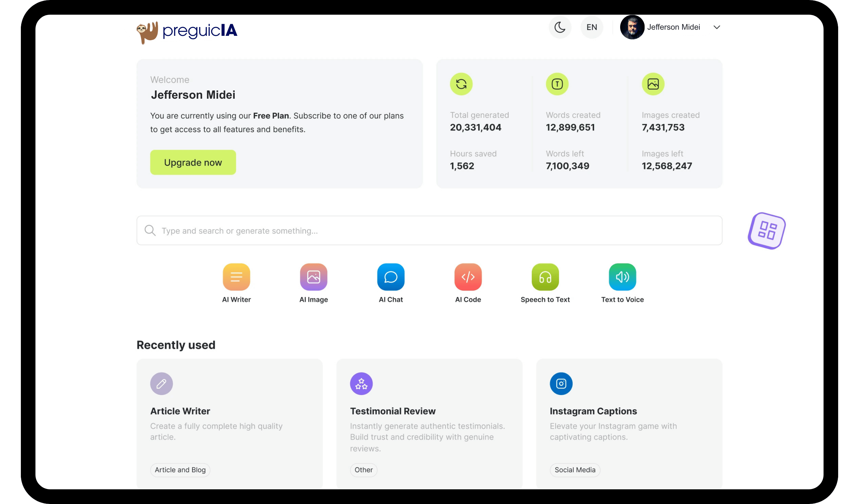Open the AI Writer tool
Viewport: 859px width, 504px height.
tap(236, 277)
